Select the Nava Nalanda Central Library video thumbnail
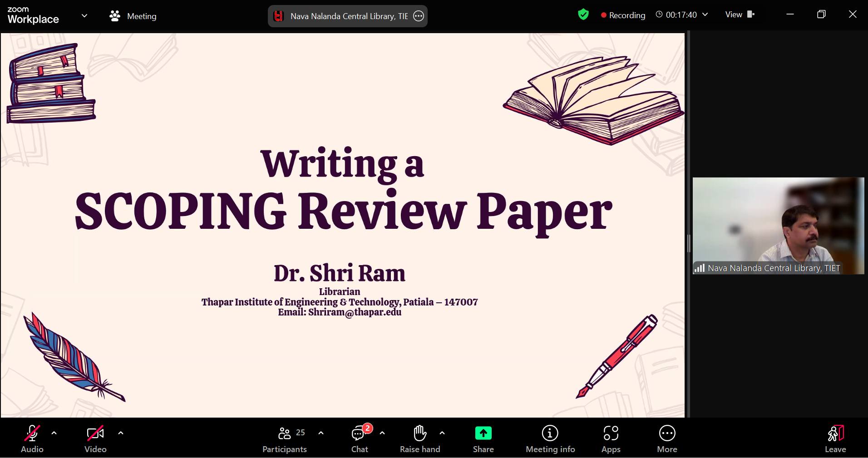 point(778,226)
